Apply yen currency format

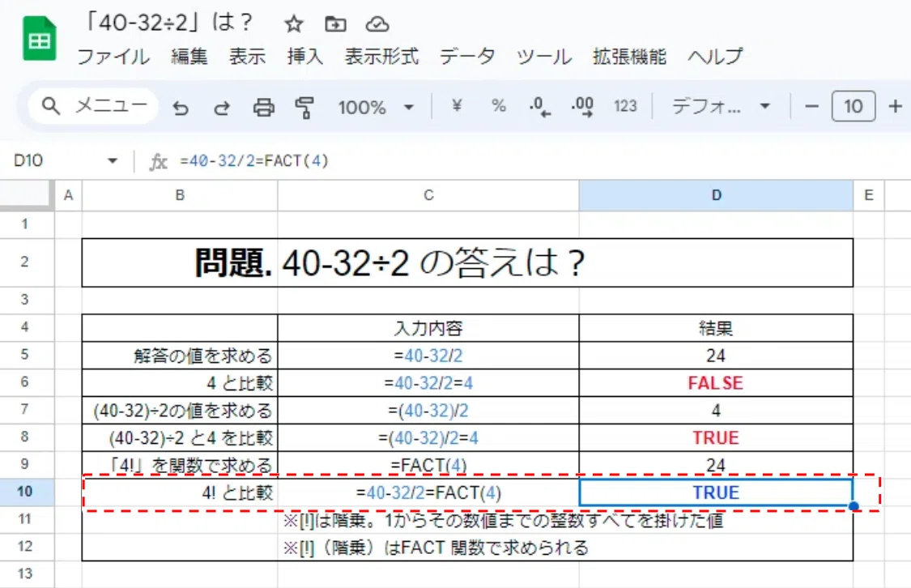click(x=457, y=106)
